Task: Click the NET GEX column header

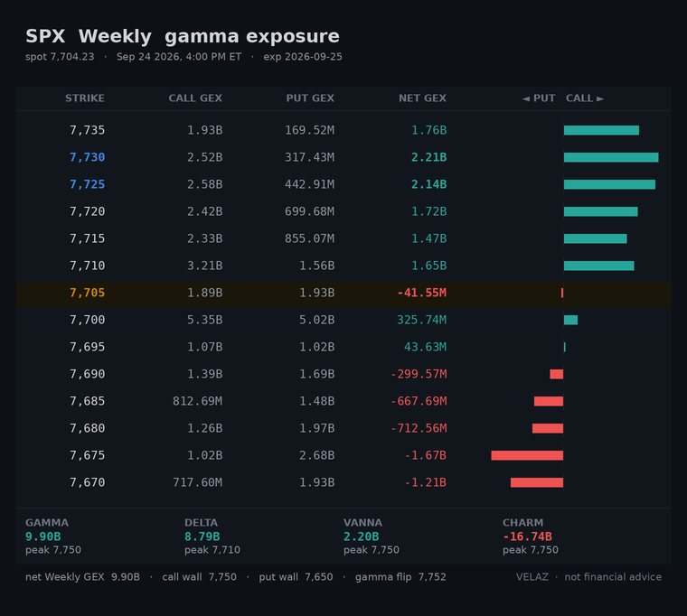Action: coord(422,98)
